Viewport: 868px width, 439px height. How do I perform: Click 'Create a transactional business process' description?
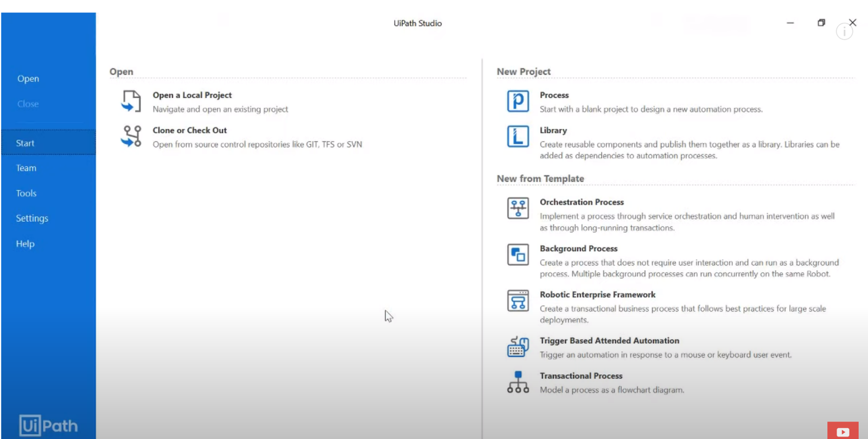pyautogui.click(x=683, y=314)
